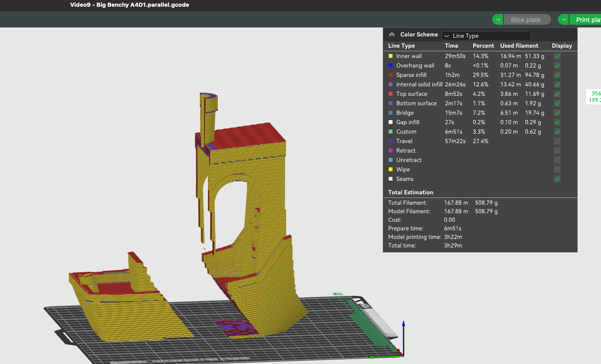This screenshot has height=364, width=601.
Task: Click the Total Estimation heading
Action: [411, 193]
